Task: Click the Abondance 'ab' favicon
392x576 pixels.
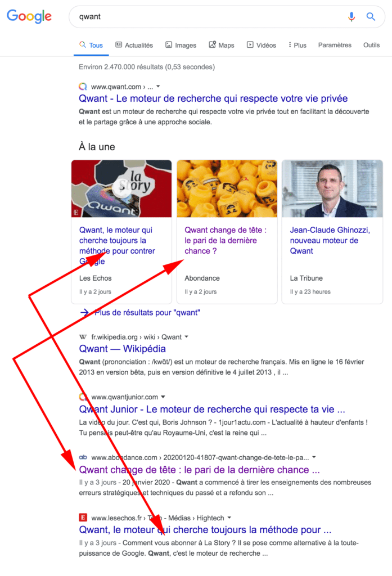Action: click(x=83, y=457)
